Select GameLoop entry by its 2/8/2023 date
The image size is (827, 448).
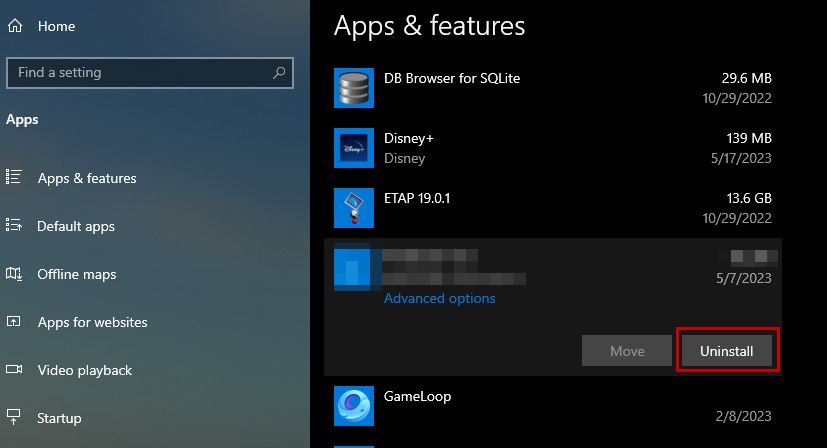point(746,416)
